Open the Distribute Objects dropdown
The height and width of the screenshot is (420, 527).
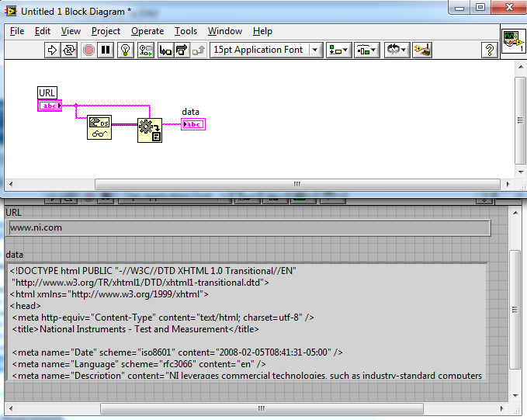(x=366, y=50)
